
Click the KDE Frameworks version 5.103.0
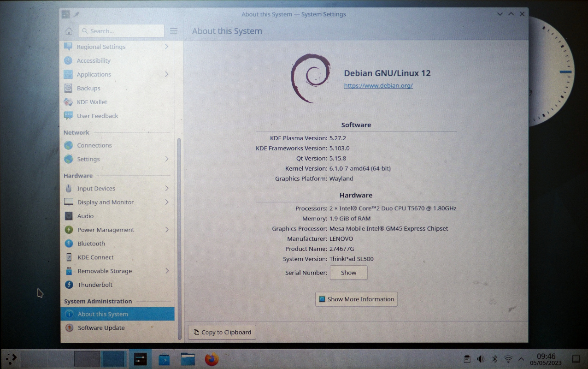340,148
